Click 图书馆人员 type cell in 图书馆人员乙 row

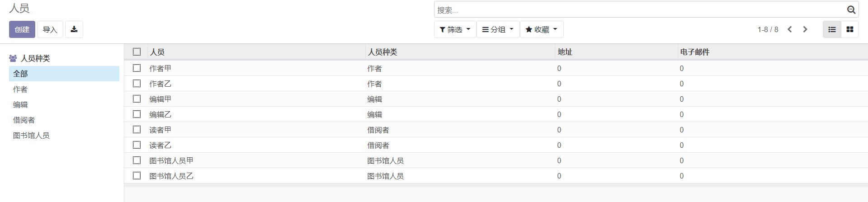click(386, 176)
